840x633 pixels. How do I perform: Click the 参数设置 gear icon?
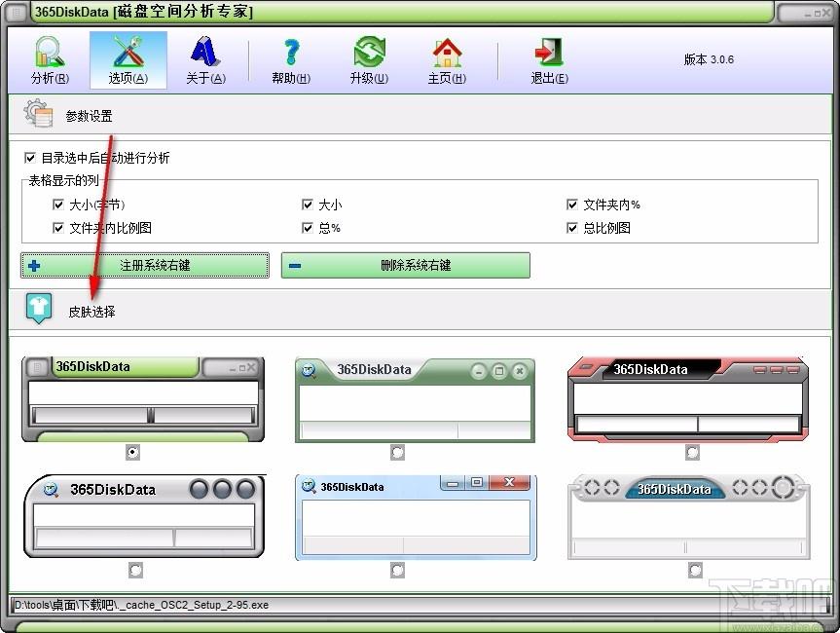(x=39, y=114)
